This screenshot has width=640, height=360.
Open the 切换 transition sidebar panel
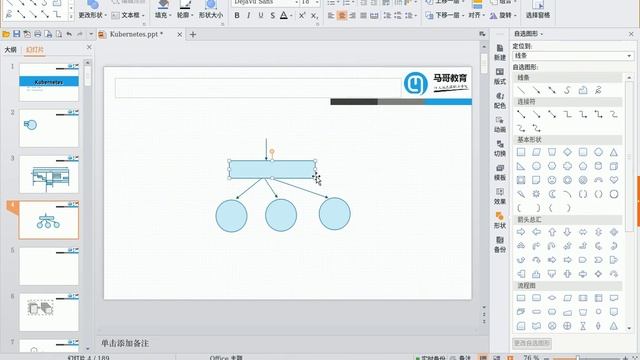[500, 149]
